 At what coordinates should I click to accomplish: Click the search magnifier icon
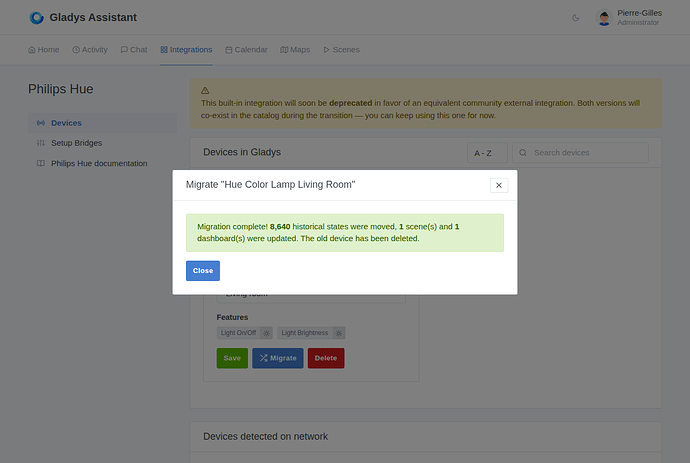click(523, 153)
